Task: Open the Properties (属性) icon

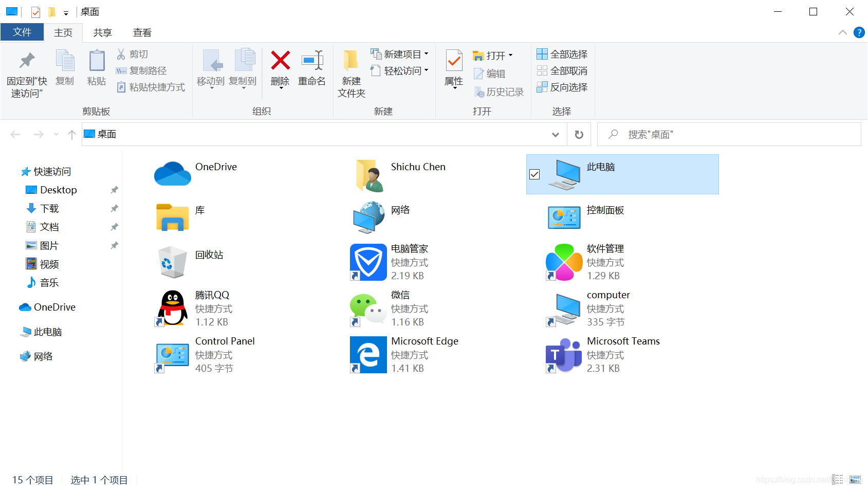Action: [454, 61]
